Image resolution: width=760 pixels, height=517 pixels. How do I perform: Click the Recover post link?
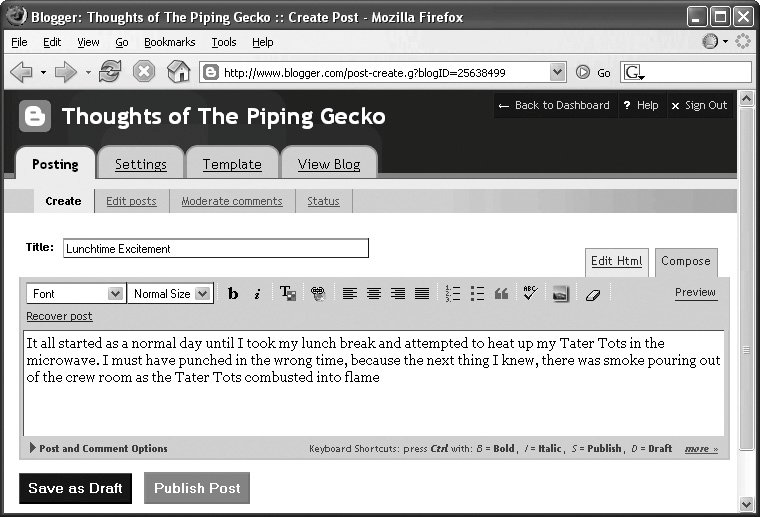[x=59, y=316]
